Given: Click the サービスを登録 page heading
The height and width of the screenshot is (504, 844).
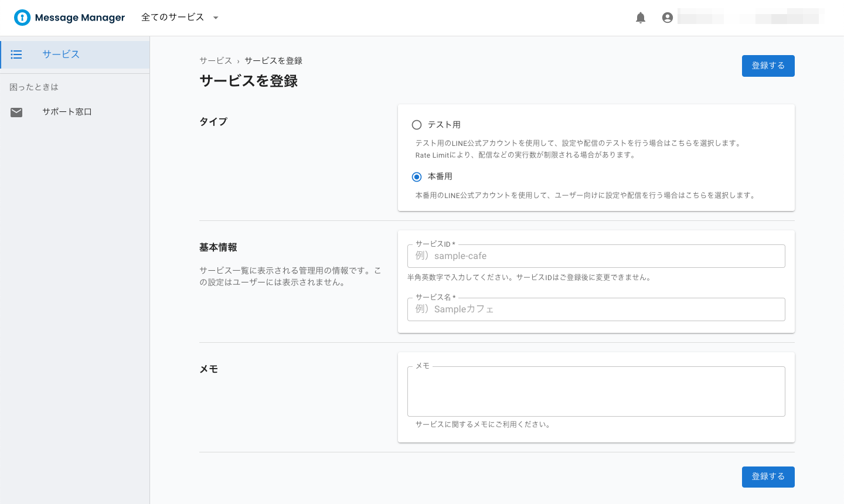Looking at the screenshot, I should [249, 81].
